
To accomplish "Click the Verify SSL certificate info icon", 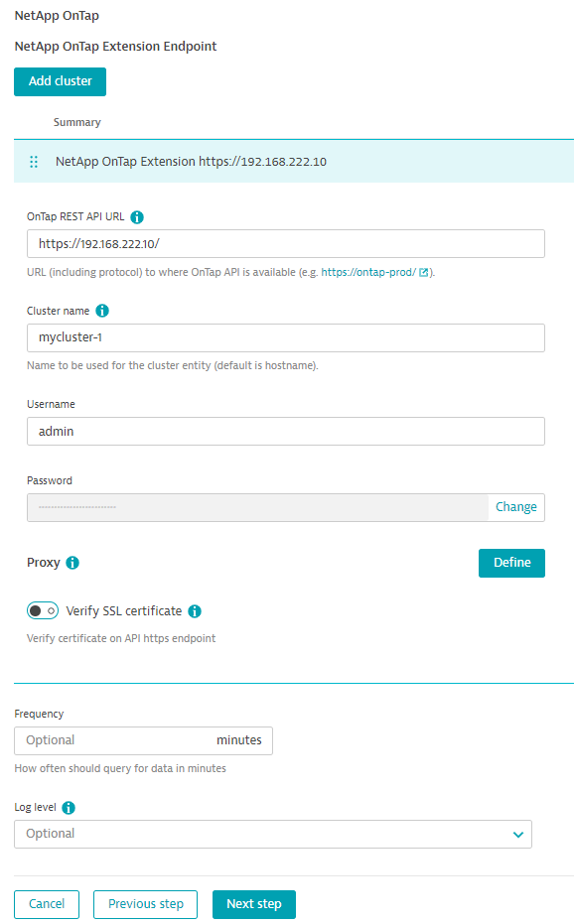I will [x=195, y=610].
